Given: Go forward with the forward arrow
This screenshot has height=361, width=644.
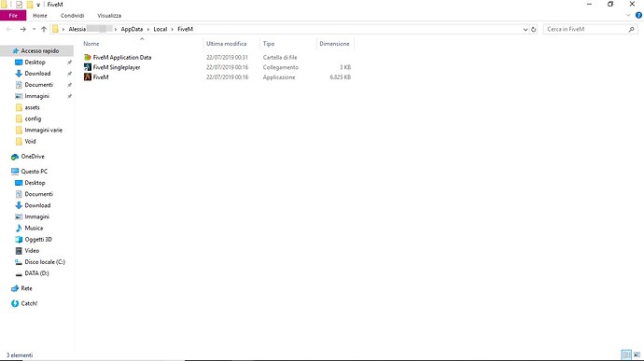Looking at the screenshot, I should click(x=23, y=29).
